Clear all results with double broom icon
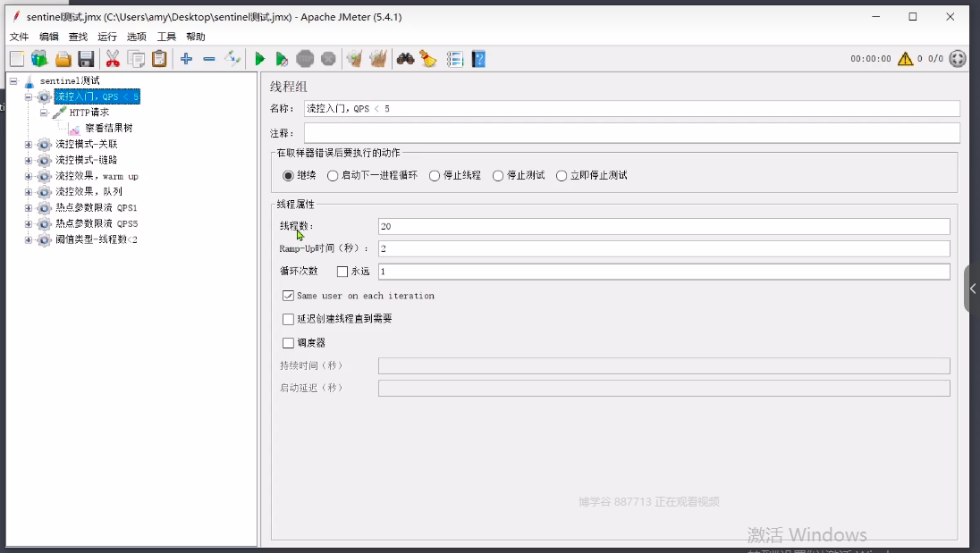The width and height of the screenshot is (980, 553). (x=378, y=59)
